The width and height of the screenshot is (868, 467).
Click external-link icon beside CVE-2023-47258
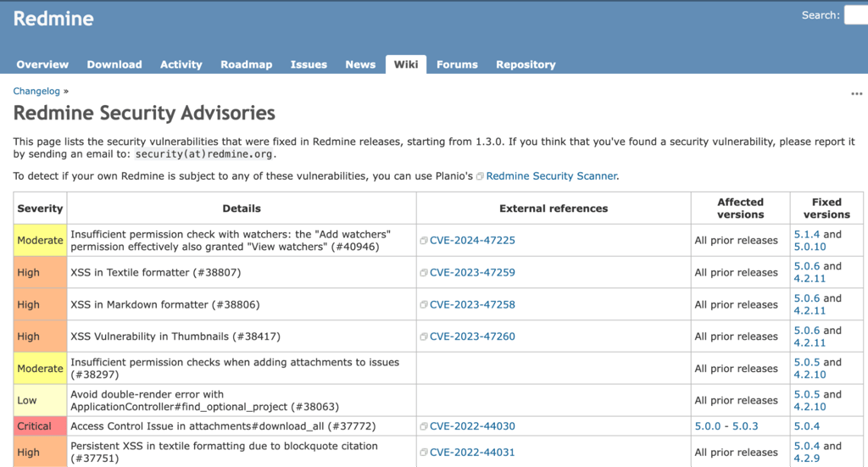click(424, 305)
